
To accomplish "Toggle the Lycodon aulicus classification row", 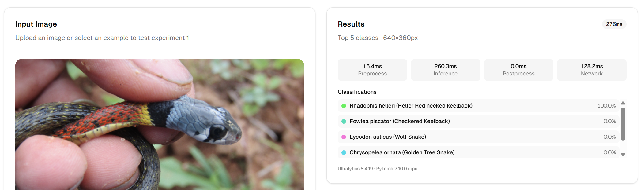I will [x=459, y=137].
